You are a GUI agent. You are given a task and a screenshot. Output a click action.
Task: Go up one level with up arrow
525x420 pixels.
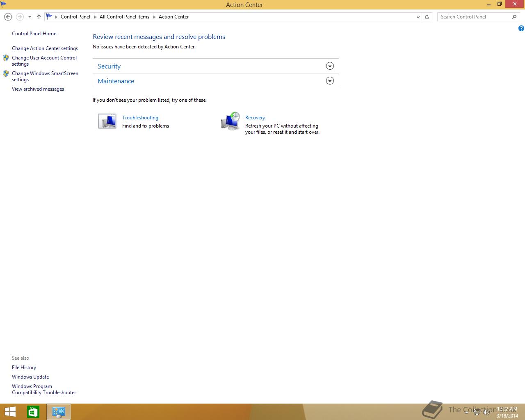(x=39, y=17)
